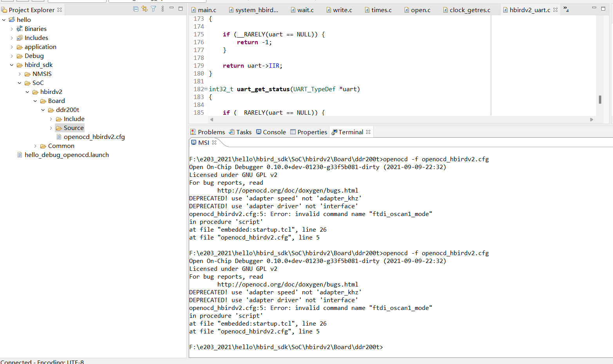
Task: Open the openocd_hbirdv2.cfg file
Action: point(94,137)
